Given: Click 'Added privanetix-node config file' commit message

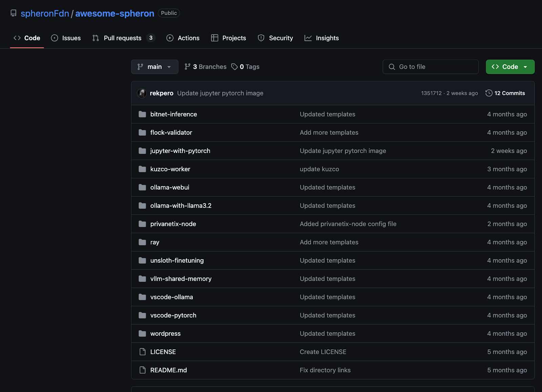Looking at the screenshot, I should [348, 224].
